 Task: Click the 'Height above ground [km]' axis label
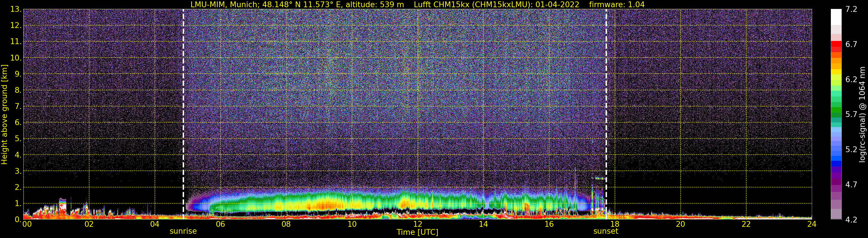click(x=4, y=114)
